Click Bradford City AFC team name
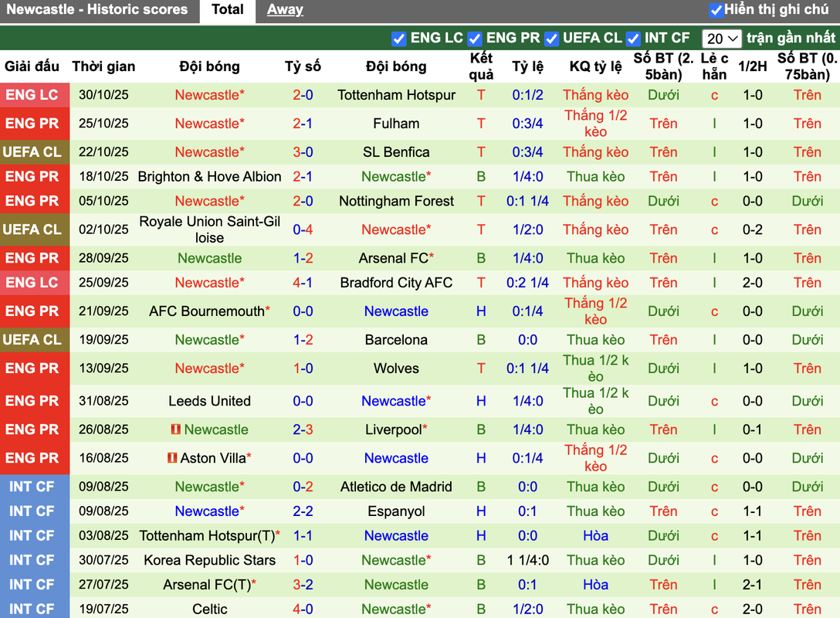Screen dimensions: 840x618 [396, 283]
